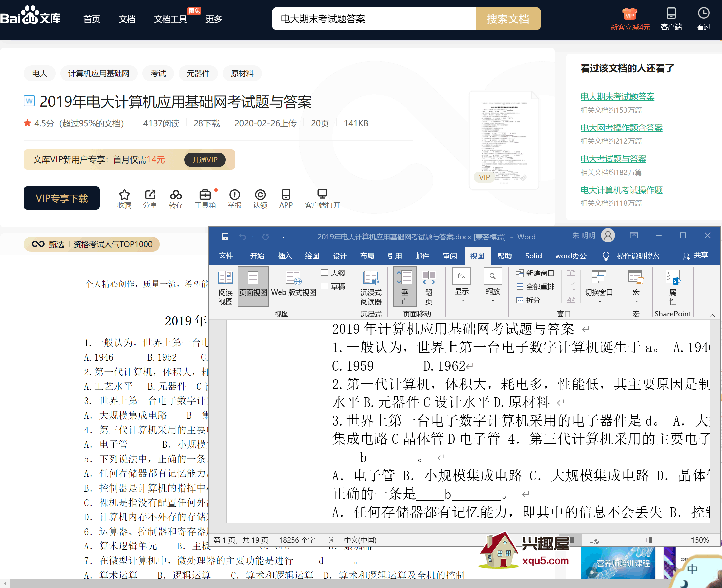Click the 转存 cloud save icon
Viewport: 722px width, 588px height.
coord(176,195)
